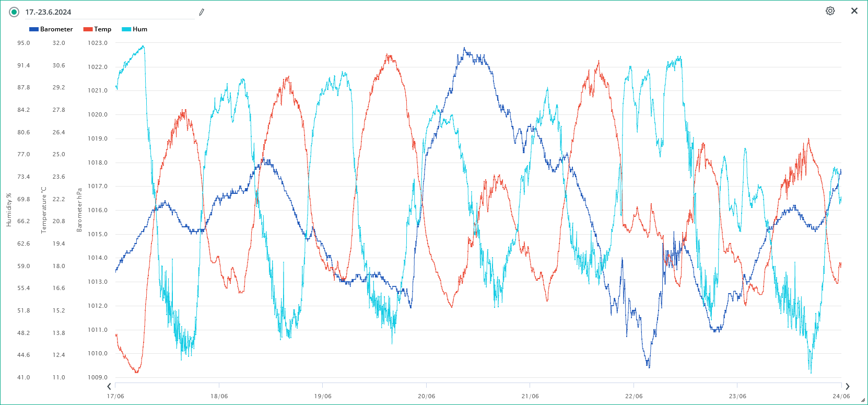Select the 20/06 date on the x-axis
This screenshot has height=405, width=868.
(426, 396)
